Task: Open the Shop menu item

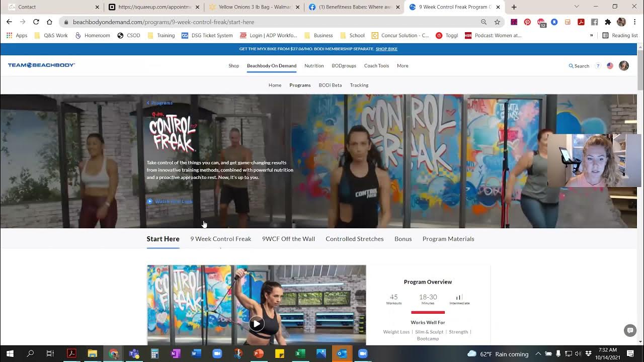Action: (x=233, y=66)
